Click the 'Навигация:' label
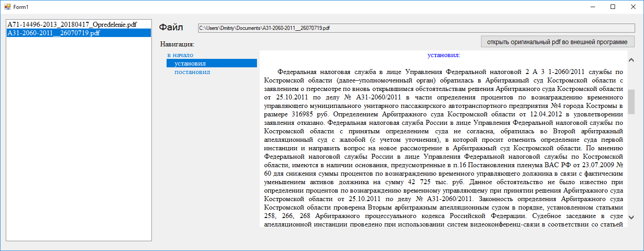The image size is (644, 251). (x=178, y=44)
